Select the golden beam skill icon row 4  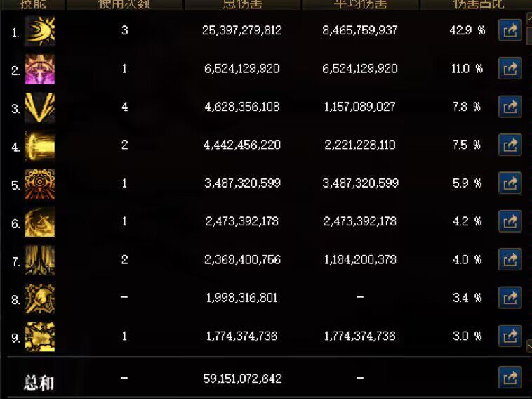pyautogui.click(x=40, y=146)
